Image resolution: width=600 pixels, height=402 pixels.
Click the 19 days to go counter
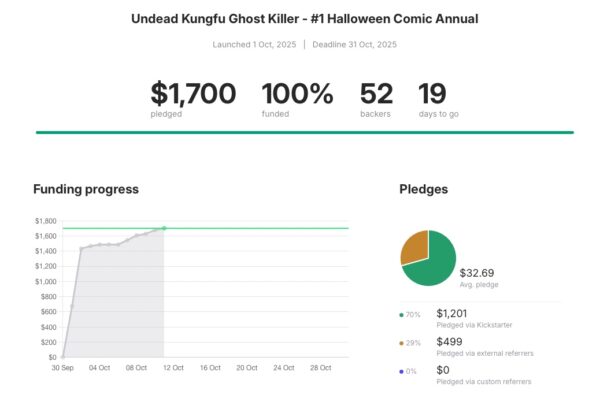click(432, 95)
